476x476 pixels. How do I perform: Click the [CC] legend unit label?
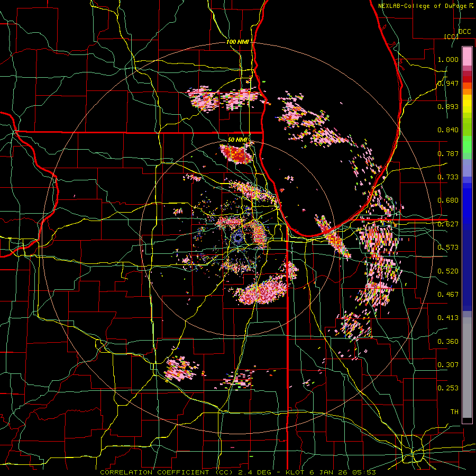click(x=451, y=36)
